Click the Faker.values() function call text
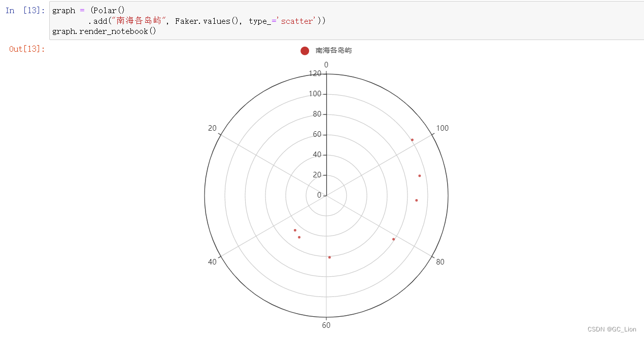 (x=205, y=21)
